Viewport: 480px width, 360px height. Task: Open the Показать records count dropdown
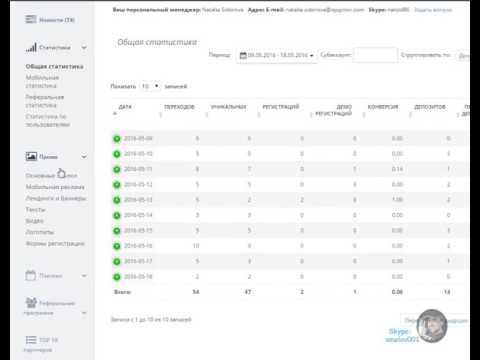tap(150, 86)
